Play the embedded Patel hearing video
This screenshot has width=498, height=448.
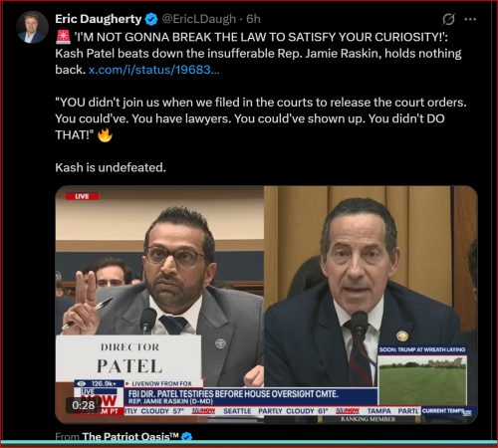[x=266, y=305]
